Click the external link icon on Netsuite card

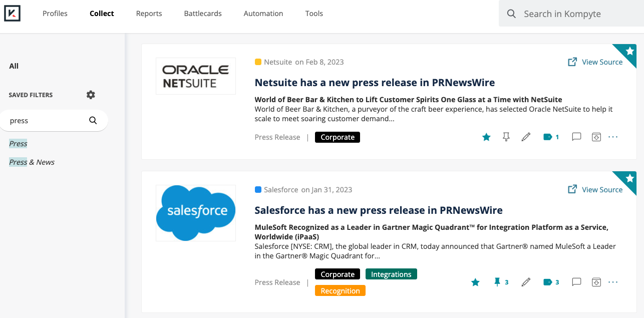[572, 62]
